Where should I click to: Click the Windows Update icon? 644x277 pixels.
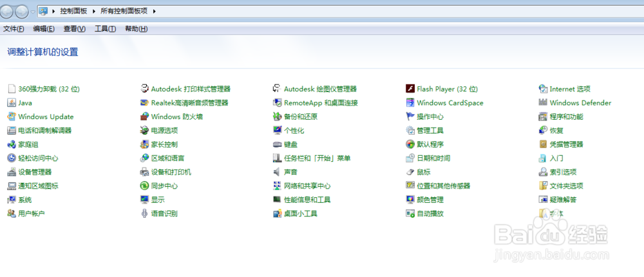(x=12, y=117)
